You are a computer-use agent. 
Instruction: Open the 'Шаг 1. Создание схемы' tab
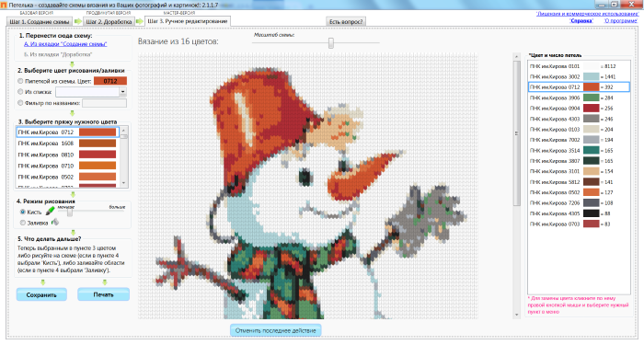pos(40,21)
